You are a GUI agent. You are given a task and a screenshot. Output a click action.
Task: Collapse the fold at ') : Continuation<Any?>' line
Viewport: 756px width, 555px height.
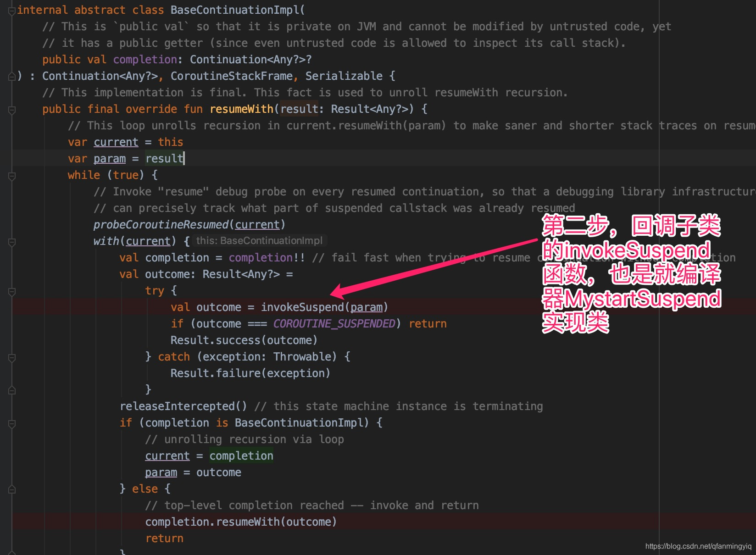pos(12,77)
